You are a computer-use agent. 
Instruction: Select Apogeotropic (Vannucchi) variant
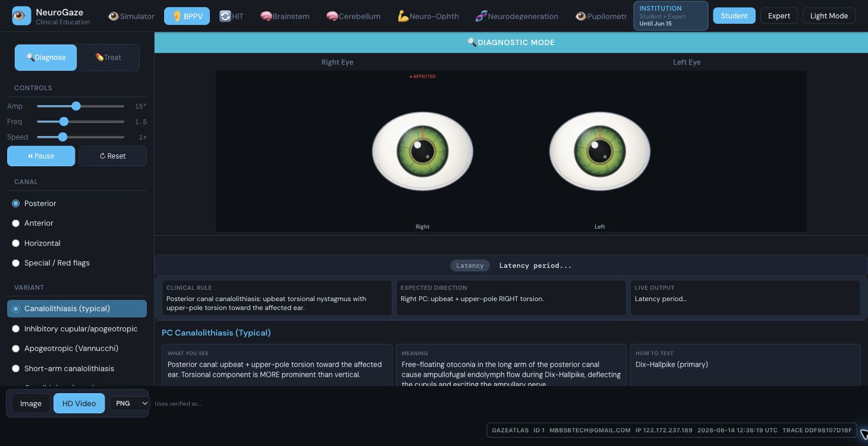77,348
